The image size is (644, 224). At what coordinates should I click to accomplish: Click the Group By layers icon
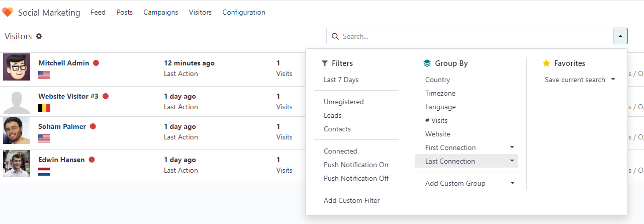click(427, 63)
